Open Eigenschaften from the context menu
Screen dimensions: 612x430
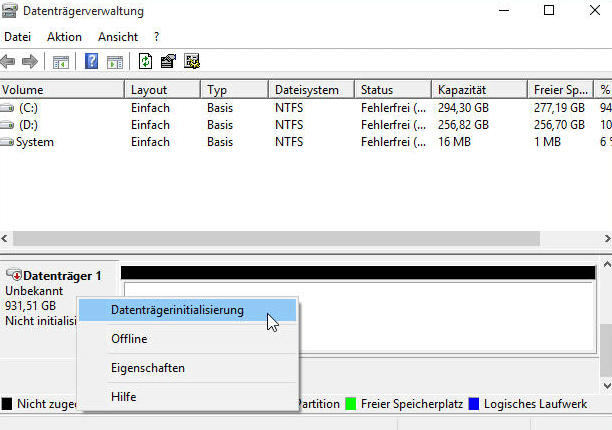click(x=147, y=368)
